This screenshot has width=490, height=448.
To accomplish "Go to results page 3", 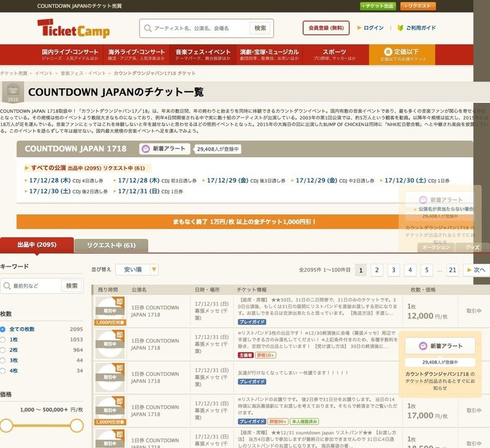I will (x=393, y=270).
